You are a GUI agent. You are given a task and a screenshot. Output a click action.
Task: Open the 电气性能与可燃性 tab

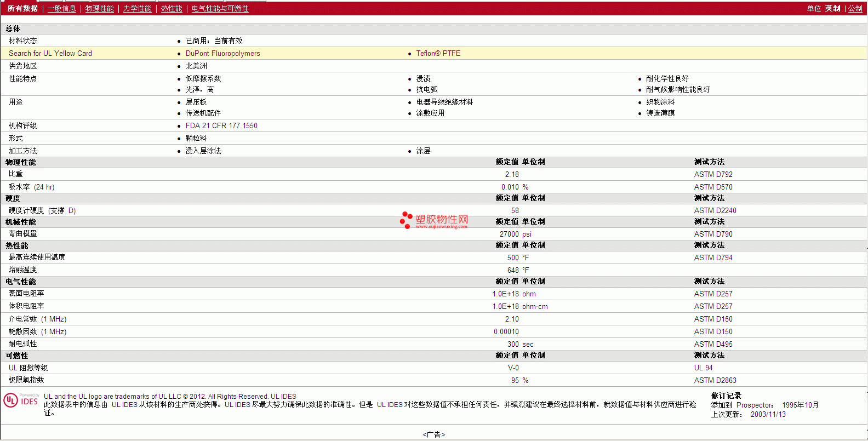220,9
